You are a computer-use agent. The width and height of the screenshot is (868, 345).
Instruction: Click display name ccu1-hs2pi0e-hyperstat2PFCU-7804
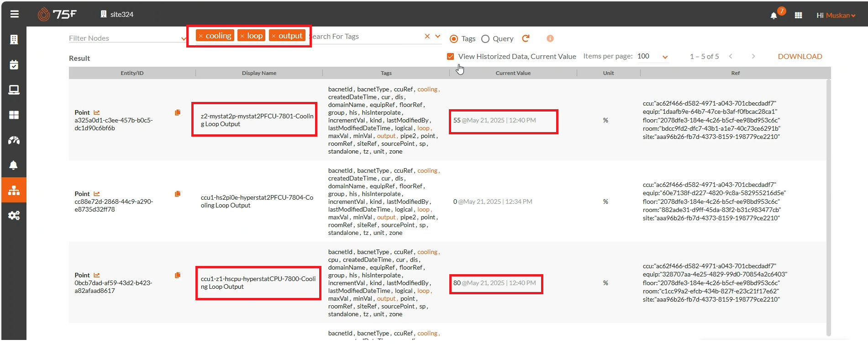tap(257, 202)
